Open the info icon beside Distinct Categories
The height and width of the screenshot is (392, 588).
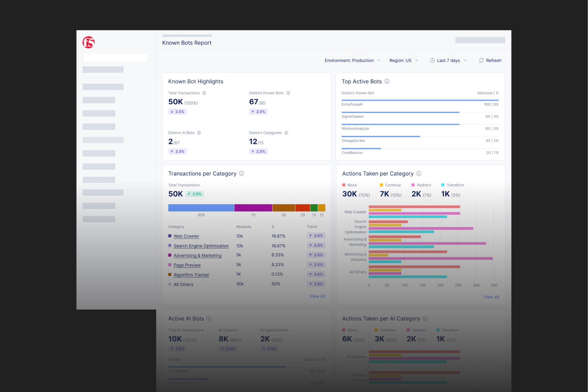click(x=286, y=133)
